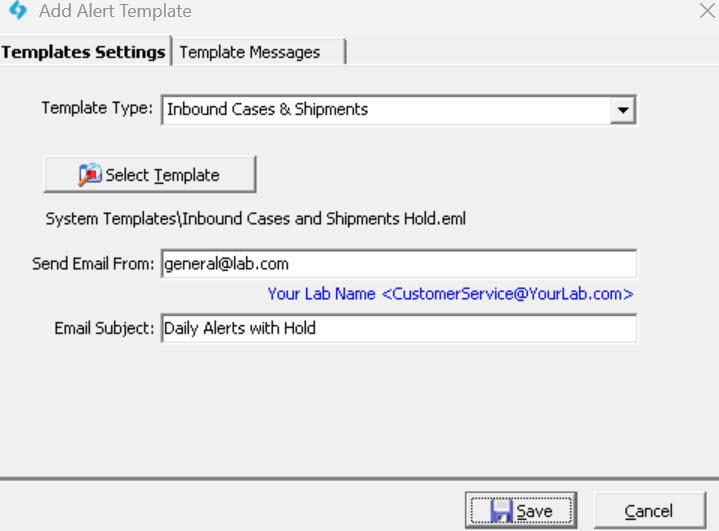Click the Inbound Cases and Shipments Hold.eml path

point(255,219)
